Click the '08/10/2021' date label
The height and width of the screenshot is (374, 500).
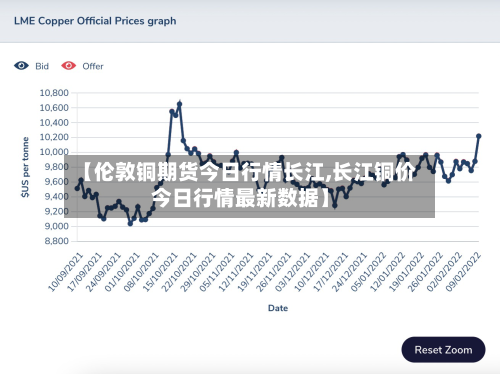pos(141,272)
